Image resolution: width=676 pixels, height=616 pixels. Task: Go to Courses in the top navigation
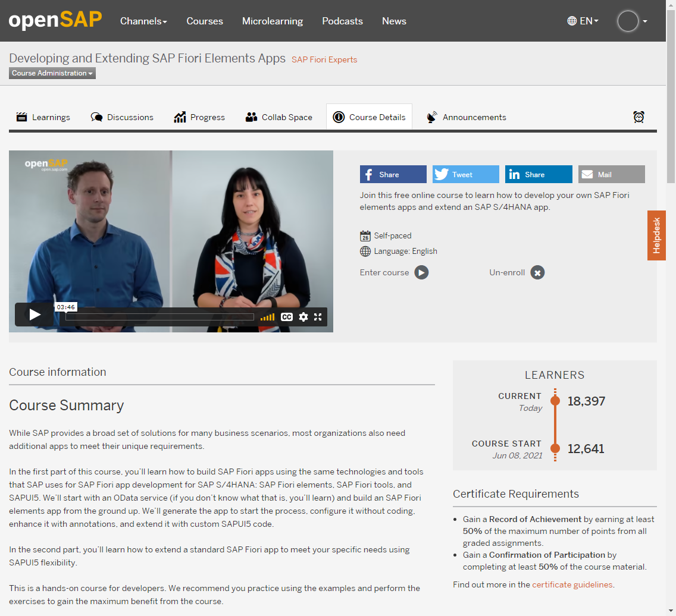[x=205, y=21]
